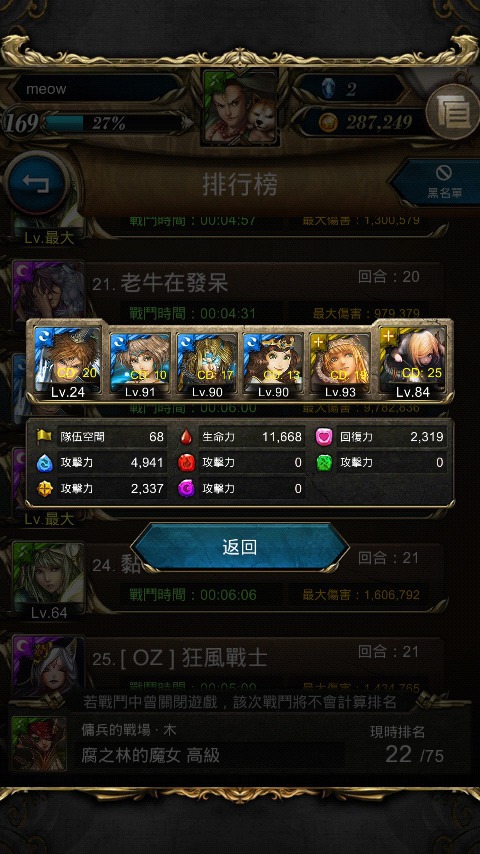
Task: Select the Lv.24 leader card
Action: 68,362
